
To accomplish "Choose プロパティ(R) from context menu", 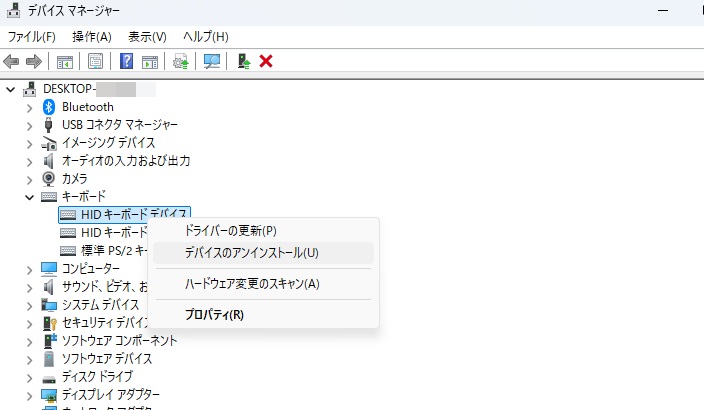I will point(263,315).
